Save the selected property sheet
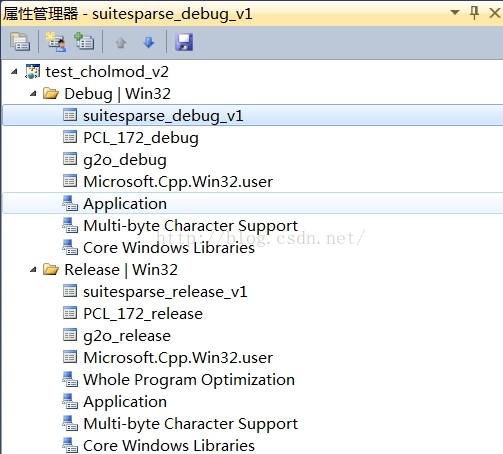Image resolution: width=503 pixels, height=454 pixels. (184, 42)
